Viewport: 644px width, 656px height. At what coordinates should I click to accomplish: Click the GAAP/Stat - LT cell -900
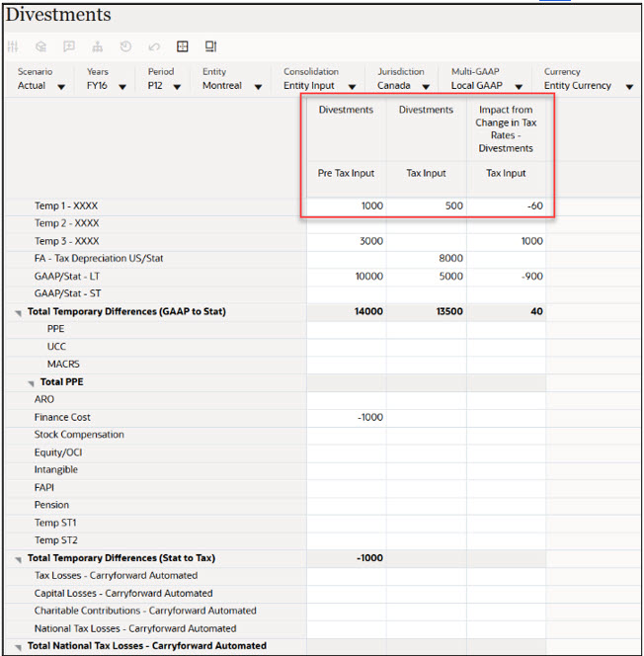507,276
